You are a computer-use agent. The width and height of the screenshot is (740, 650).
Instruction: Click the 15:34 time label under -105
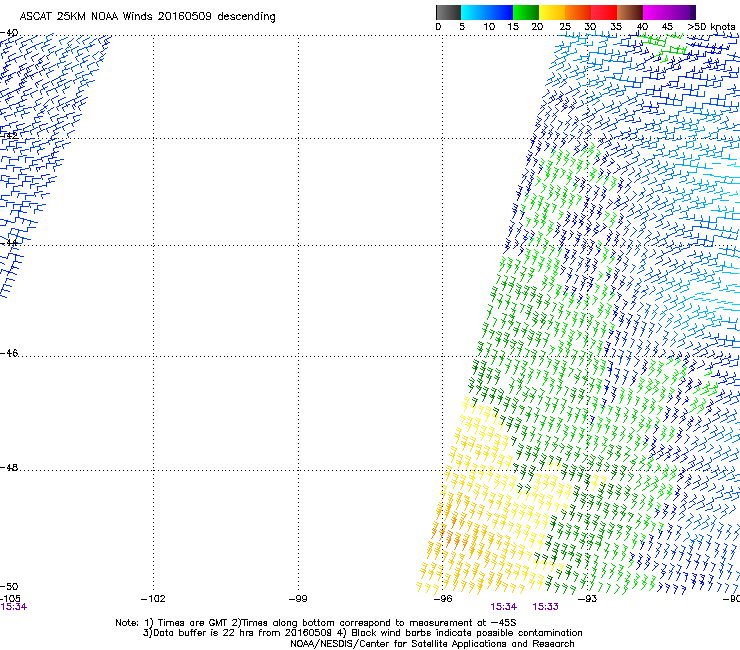click(14, 607)
